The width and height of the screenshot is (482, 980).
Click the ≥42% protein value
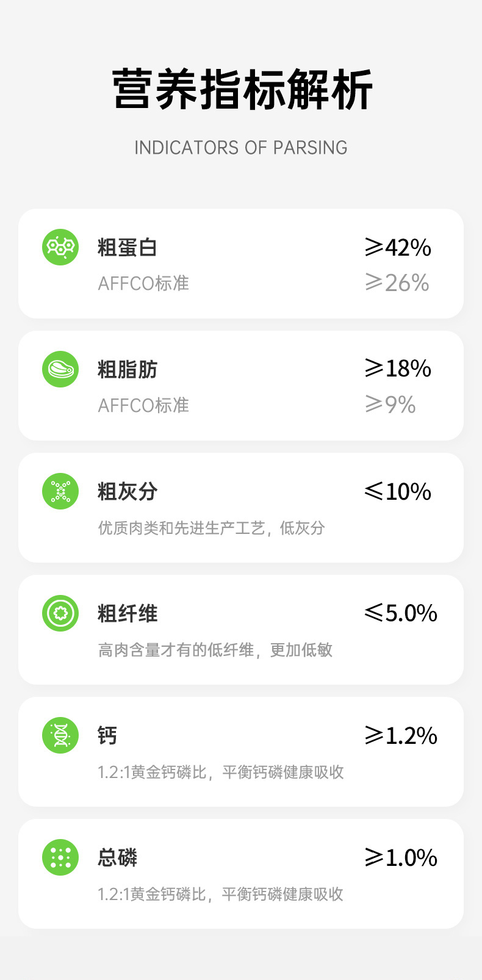(x=398, y=247)
